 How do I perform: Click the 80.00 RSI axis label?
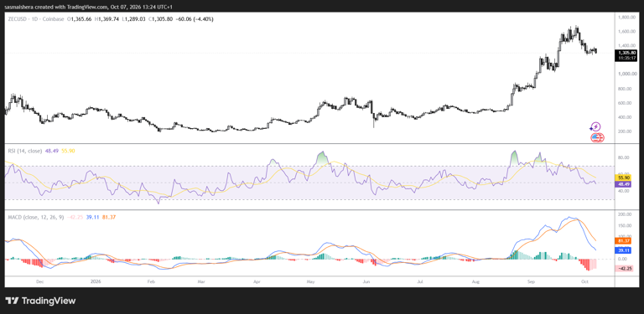[623, 157]
